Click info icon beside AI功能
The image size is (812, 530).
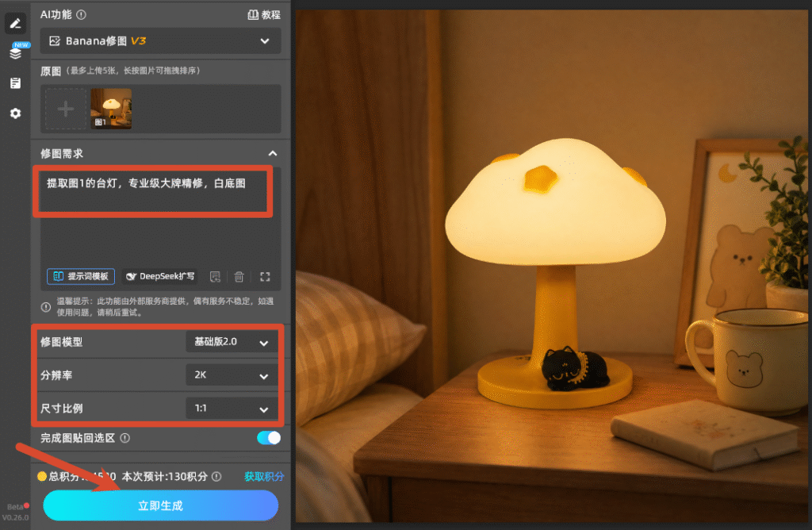coord(82,15)
